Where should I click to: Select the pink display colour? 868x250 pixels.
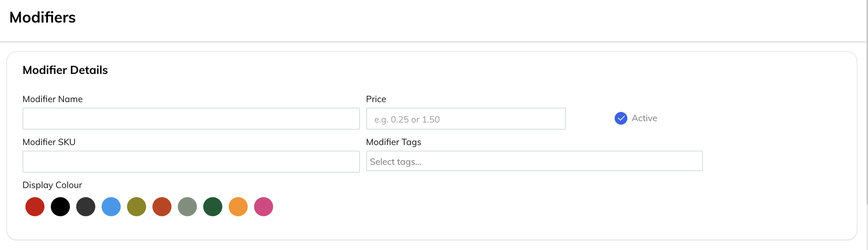pos(264,207)
